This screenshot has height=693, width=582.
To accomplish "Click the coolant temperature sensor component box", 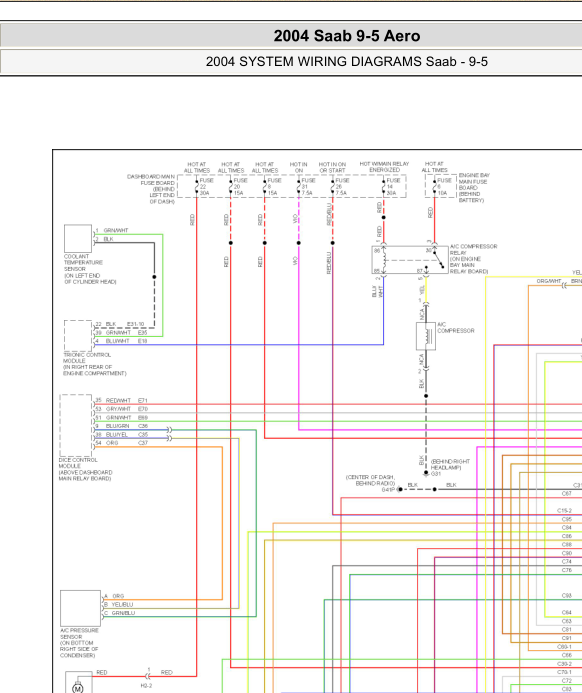I will coord(78,238).
